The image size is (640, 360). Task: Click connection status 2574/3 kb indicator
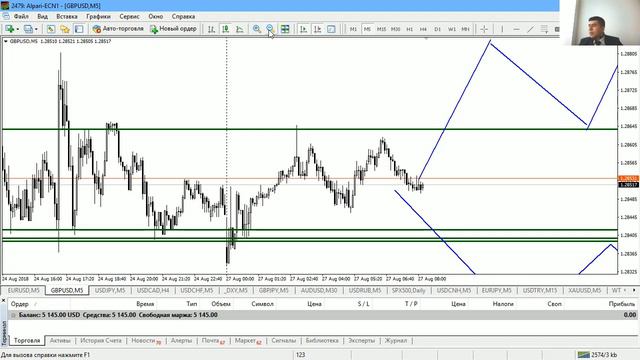598,355
